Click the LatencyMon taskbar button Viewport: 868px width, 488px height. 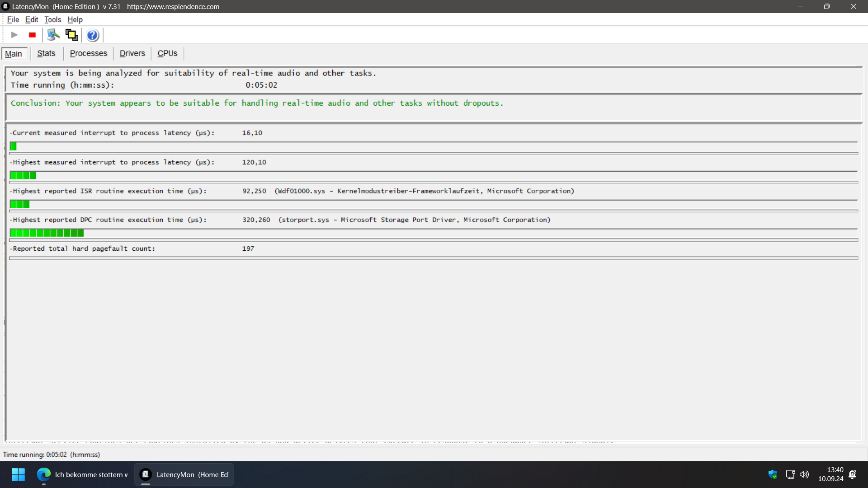point(184,474)
